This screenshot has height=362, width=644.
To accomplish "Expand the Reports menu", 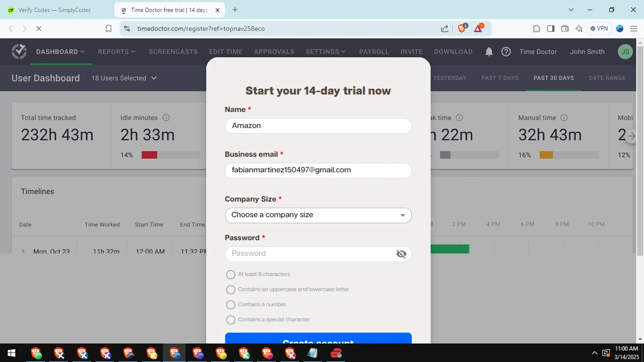I will tap(117, 52).
